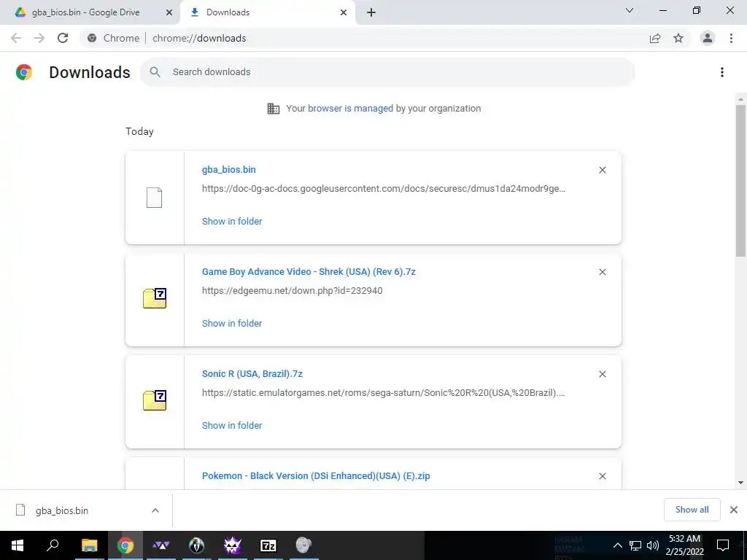The image size is (747, 560).
Task: Open network status tray icon
Action: pyautogui.click(x=635, y=545)
